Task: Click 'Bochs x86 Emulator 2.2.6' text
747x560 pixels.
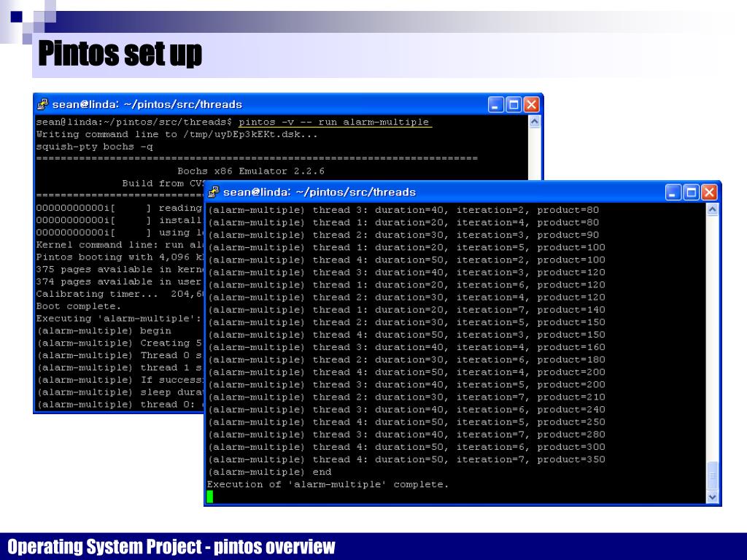Action: click(x=251, y=171)
